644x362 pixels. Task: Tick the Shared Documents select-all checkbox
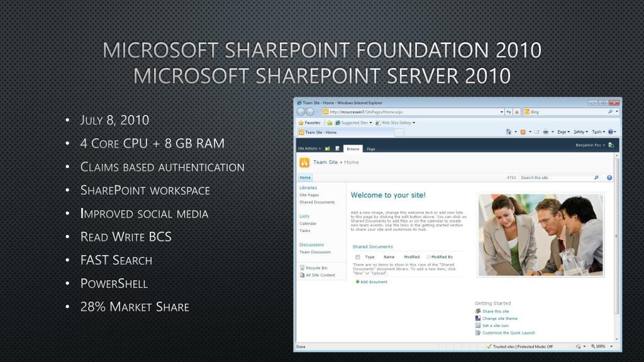click(x=357, y=257)
